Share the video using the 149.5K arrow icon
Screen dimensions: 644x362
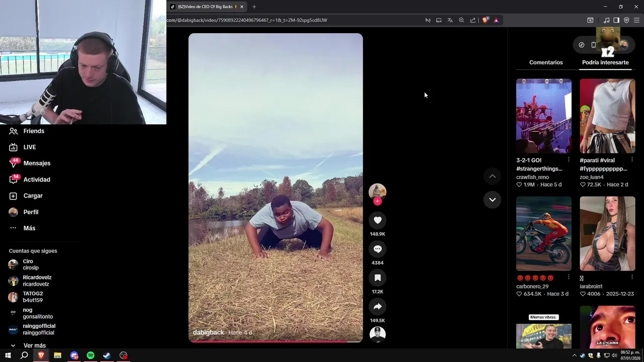click(x=377, y=307)
